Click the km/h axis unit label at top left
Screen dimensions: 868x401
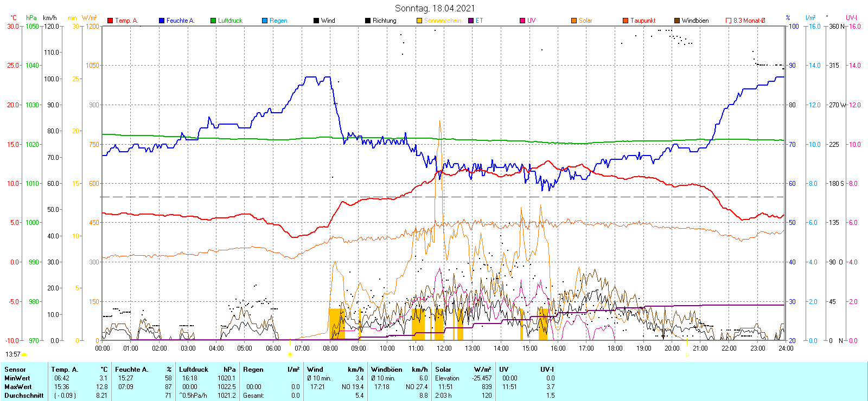(50, 18)
